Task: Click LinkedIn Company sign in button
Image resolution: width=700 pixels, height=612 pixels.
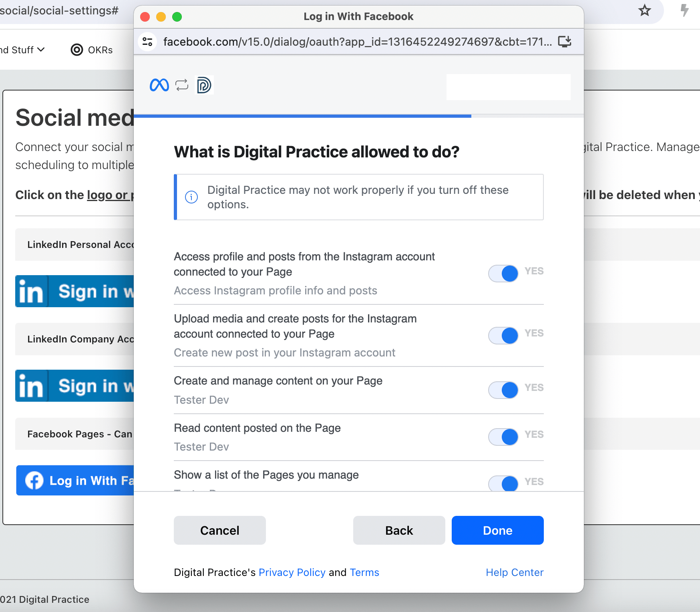Action: coord(74,386)
